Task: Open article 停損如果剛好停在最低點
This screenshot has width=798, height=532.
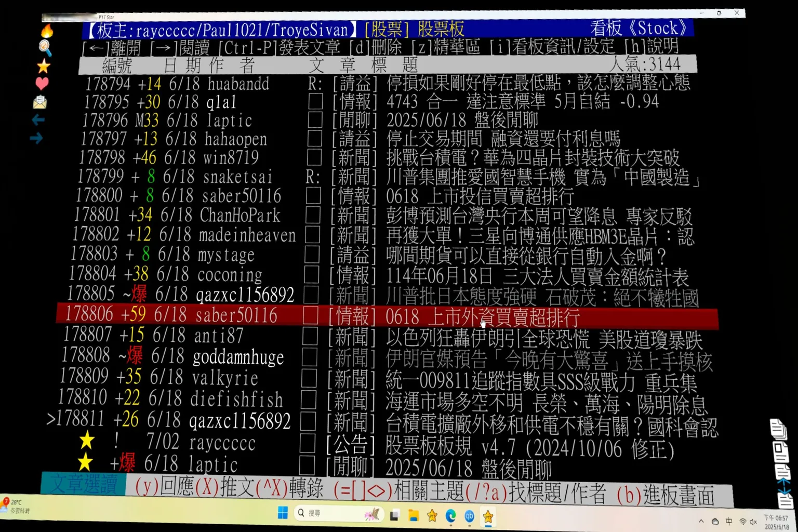Action: pos(538,83)
